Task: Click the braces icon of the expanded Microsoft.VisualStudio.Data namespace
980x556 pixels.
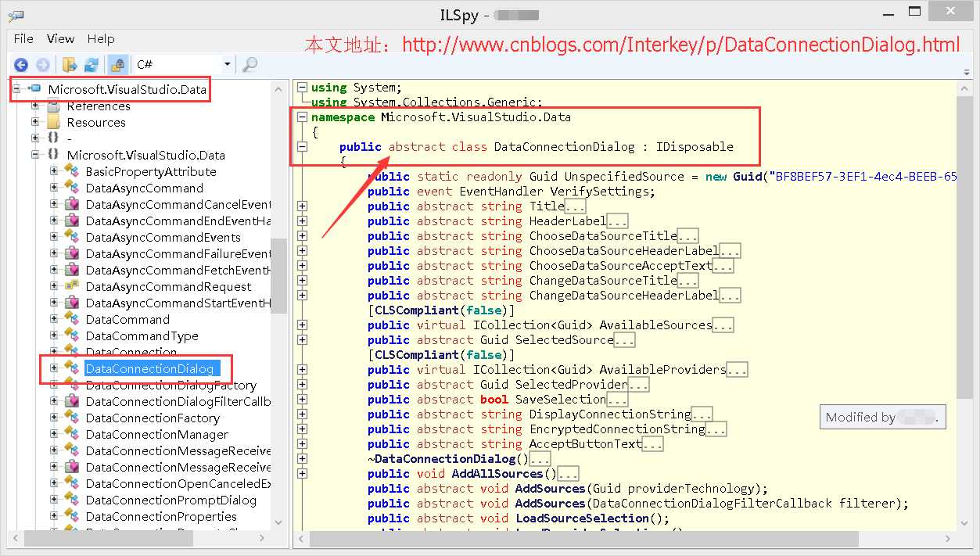Action: coord(53,155)
